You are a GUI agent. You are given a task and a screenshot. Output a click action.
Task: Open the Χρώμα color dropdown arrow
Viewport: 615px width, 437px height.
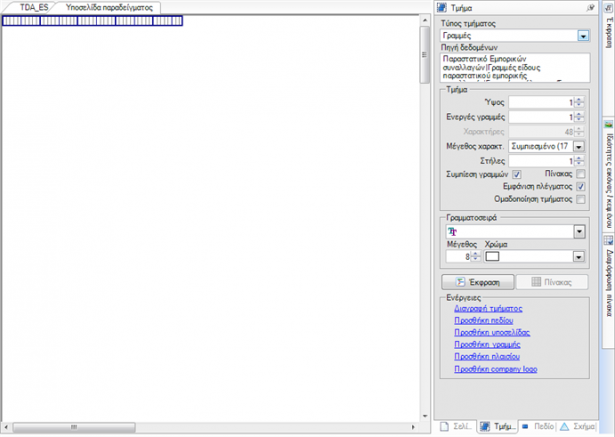[579, 257]
